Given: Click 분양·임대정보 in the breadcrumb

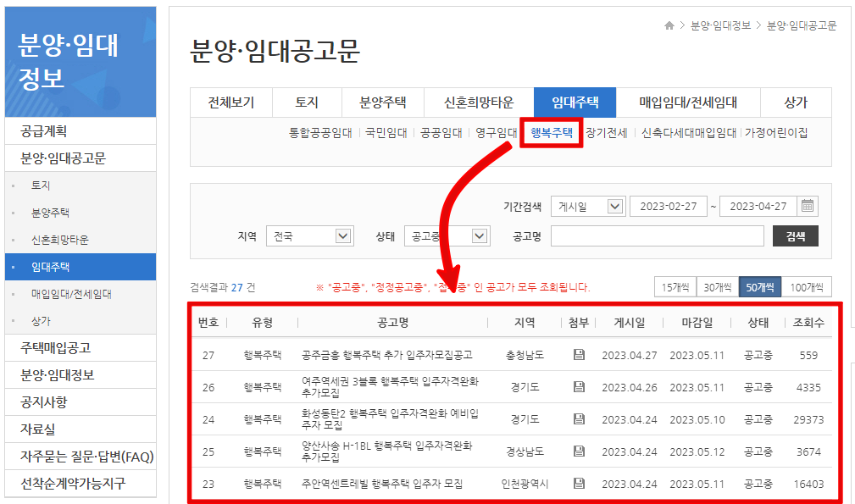Looking at the screenshot, I should click(x=720, y=25).
